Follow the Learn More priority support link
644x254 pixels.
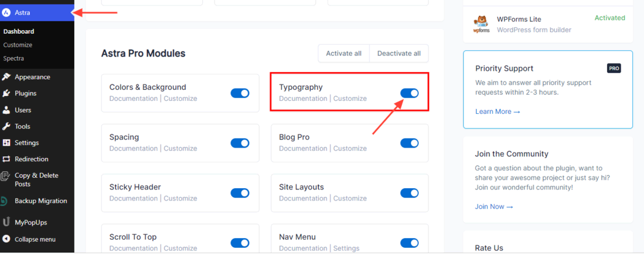(497, 111)
